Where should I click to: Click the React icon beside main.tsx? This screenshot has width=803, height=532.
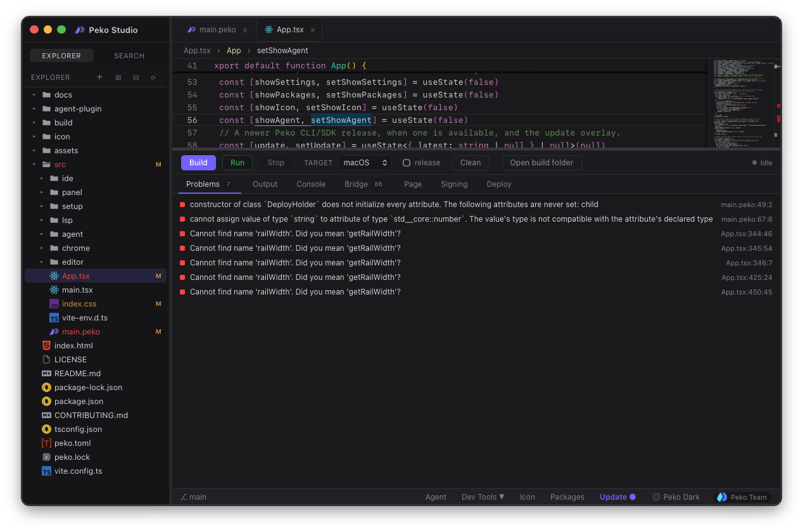(x=54, y=290)
